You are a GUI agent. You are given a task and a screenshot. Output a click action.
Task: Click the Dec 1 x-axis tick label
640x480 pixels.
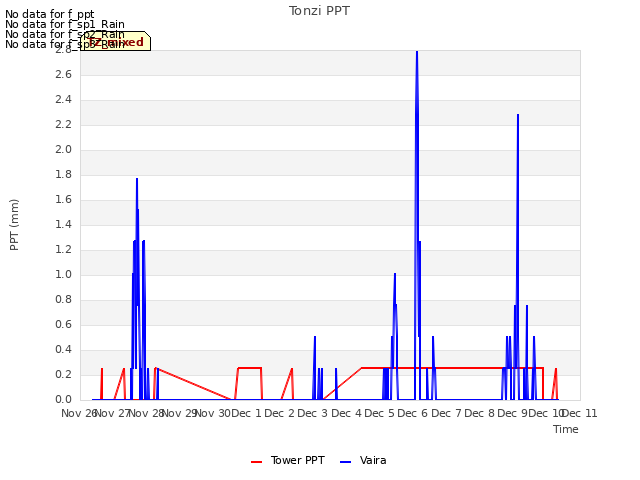tap(246, 413)
